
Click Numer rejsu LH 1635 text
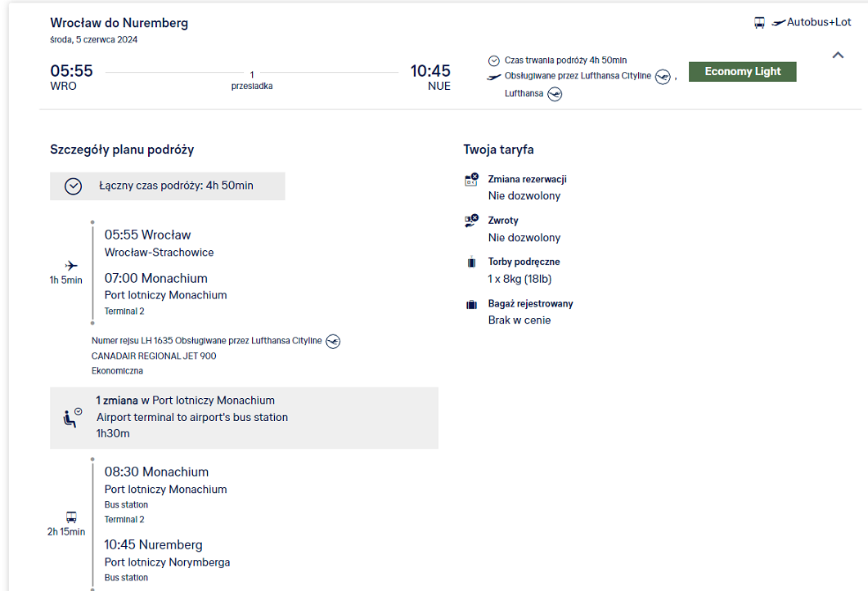(133, 341)
